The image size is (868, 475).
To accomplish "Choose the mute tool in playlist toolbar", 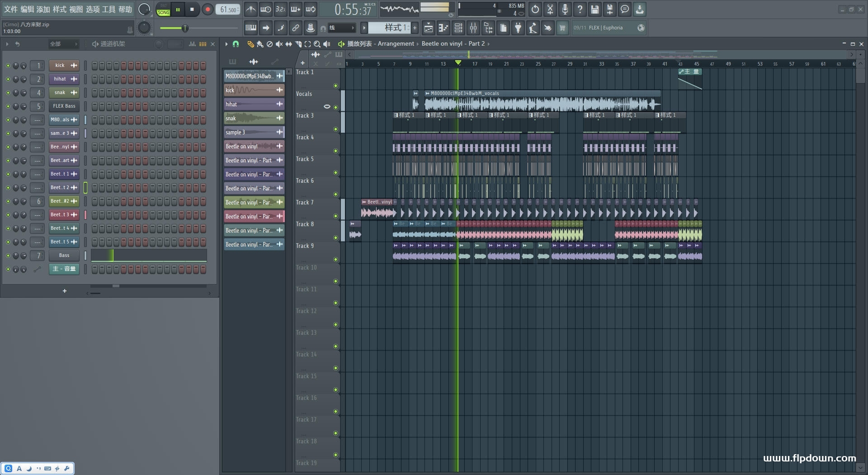I will pyautogui.click(x=279, y=44).
